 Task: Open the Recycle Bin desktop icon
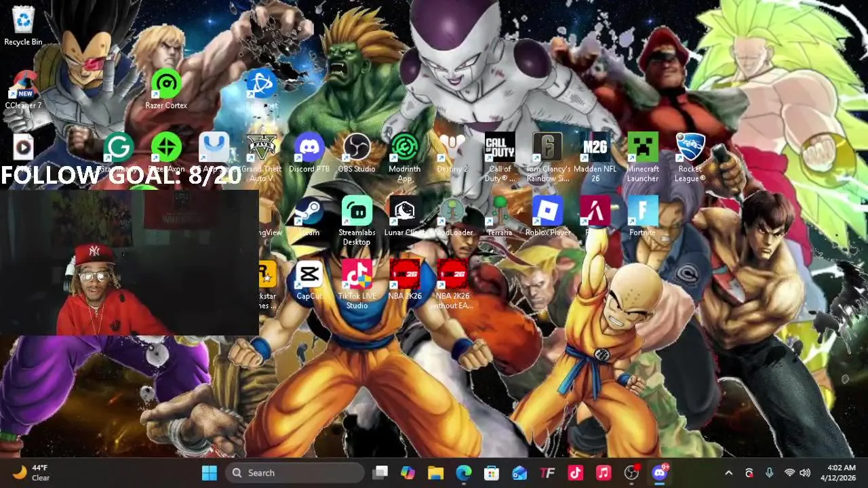[x=23, y=26]
